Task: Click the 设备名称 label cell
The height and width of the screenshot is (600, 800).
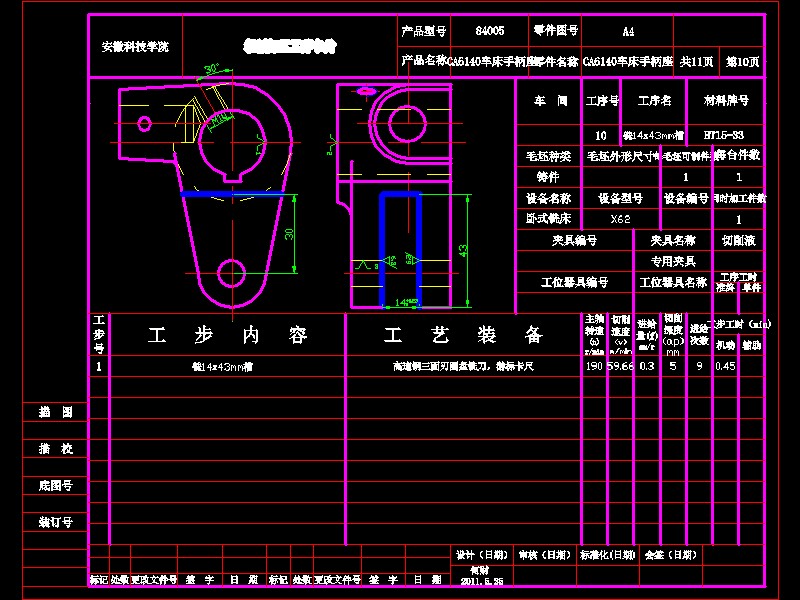Action: (548, 198)
